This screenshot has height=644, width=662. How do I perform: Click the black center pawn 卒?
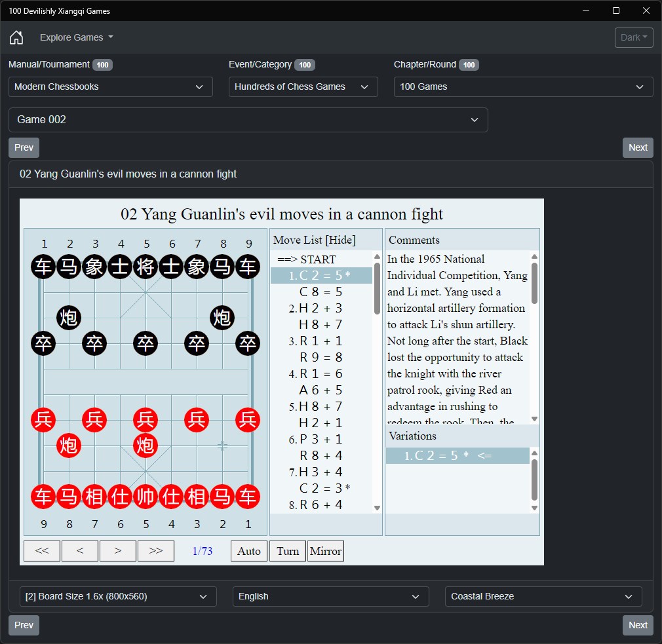pyautogui.click(x=146, y=343)
